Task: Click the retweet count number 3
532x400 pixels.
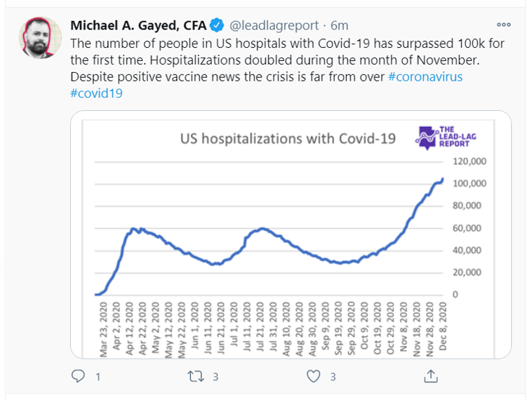Action: pyautogui.click(x=215, y=377)
